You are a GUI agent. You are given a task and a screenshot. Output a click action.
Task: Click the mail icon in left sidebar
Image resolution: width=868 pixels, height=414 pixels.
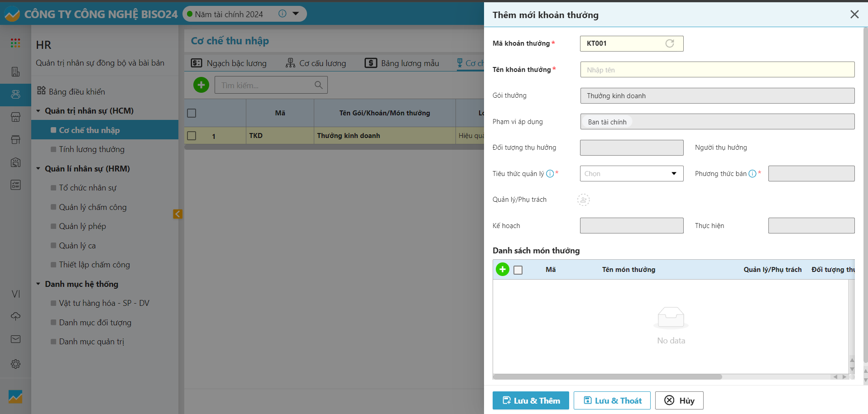tap(15, 339)
